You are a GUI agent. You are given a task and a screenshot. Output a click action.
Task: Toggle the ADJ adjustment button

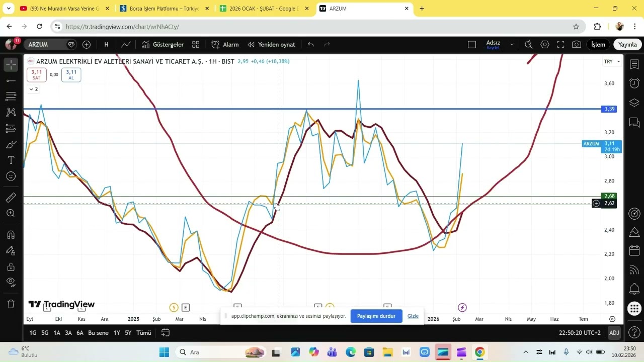[x=614, y=333]
